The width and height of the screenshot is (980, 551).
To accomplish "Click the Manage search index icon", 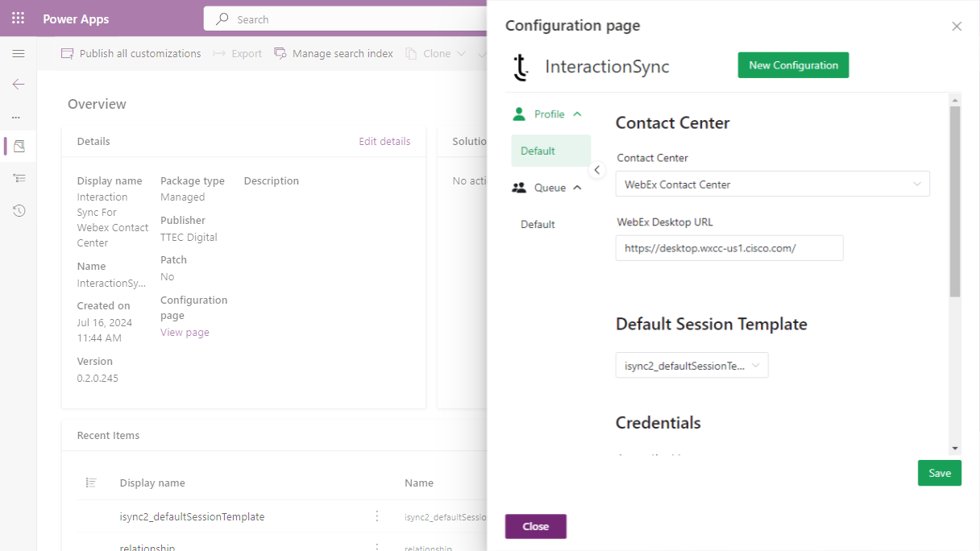I will coord(280,53).
